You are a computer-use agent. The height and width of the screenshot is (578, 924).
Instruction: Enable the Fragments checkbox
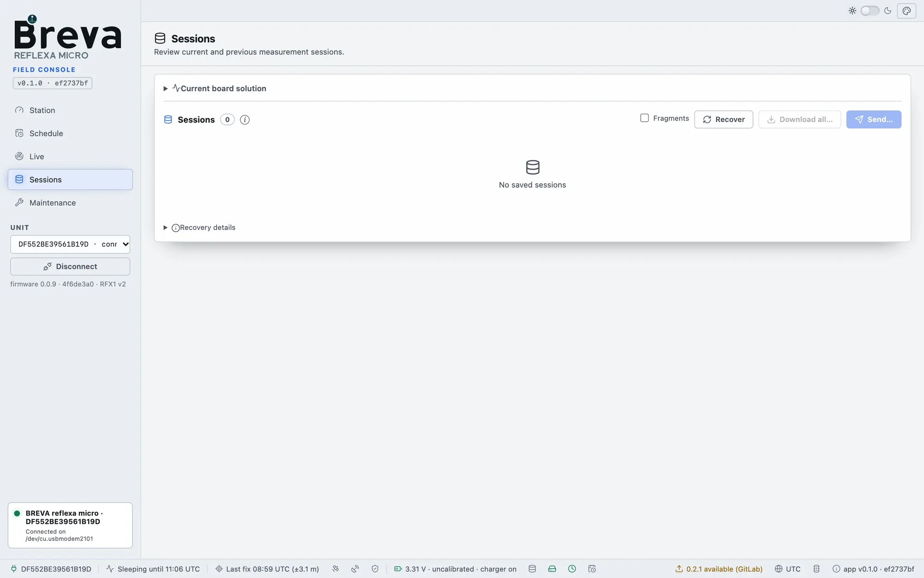[644, 118]
